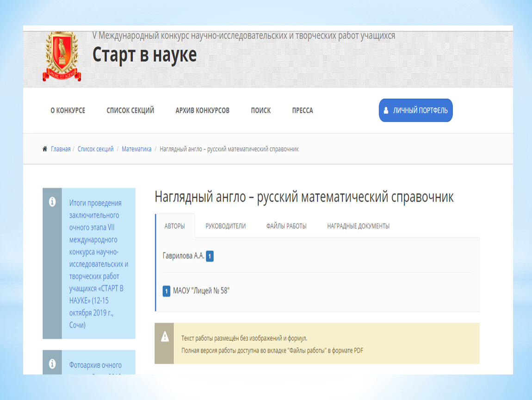Open the Личный портфель button

(415, 111)
